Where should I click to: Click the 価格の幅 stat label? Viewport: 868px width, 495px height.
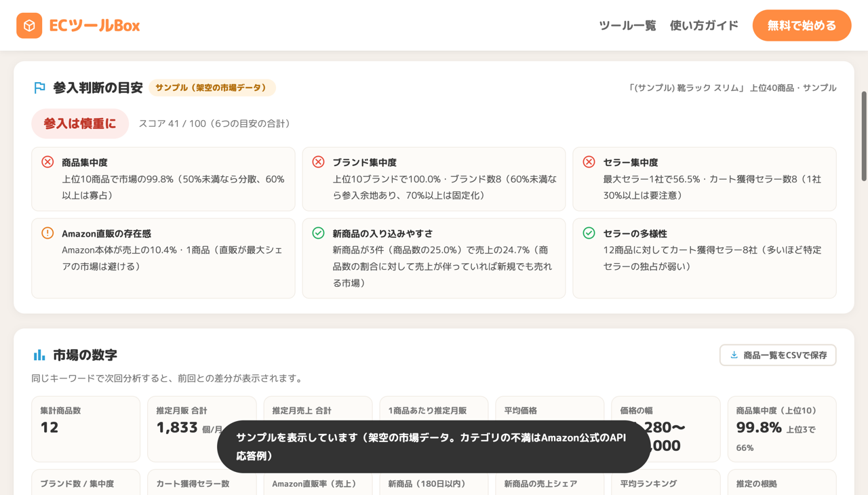pos(637,410)
